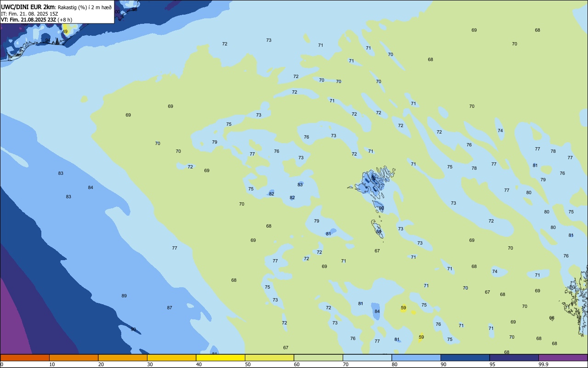Click the '89' humidity value on the map
This screenshot has width=588, height=368.
124,296
